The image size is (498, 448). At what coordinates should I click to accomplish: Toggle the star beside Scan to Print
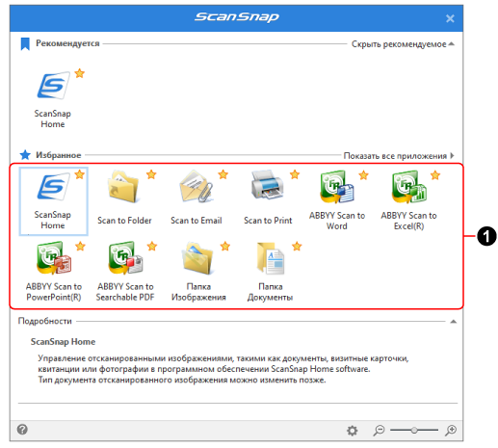pos(295,174)
